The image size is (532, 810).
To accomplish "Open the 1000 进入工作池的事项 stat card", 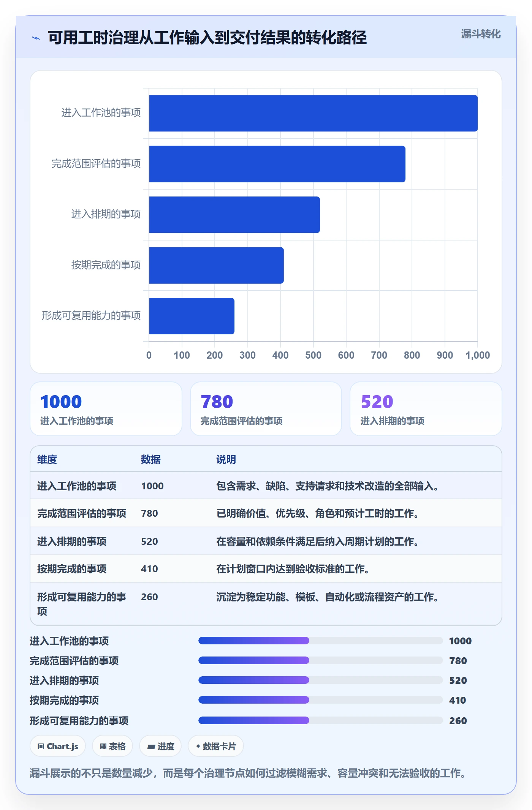I will coord(106,409).
